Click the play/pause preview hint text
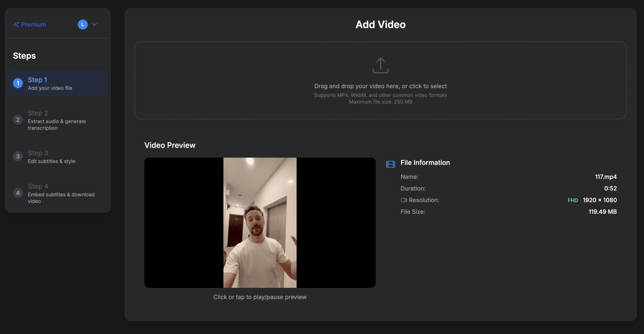Viewport: 644px width, 334px height. 260,297
